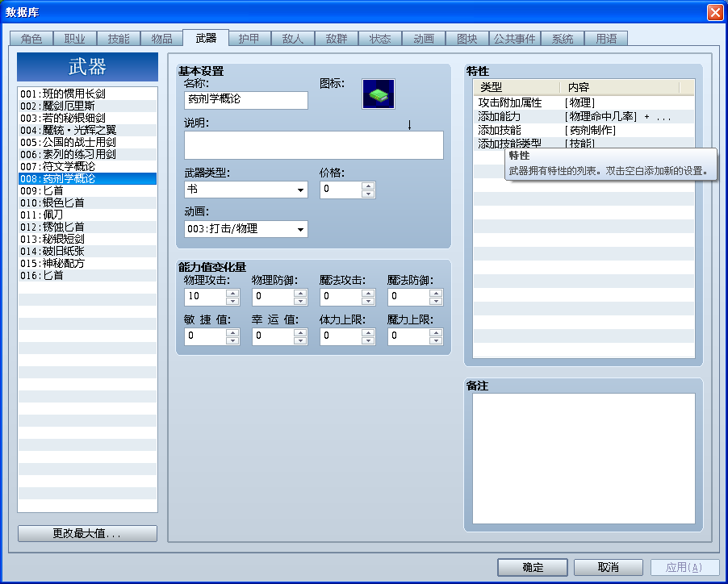
Task: Click the 名称 input field
Action: 246,100
